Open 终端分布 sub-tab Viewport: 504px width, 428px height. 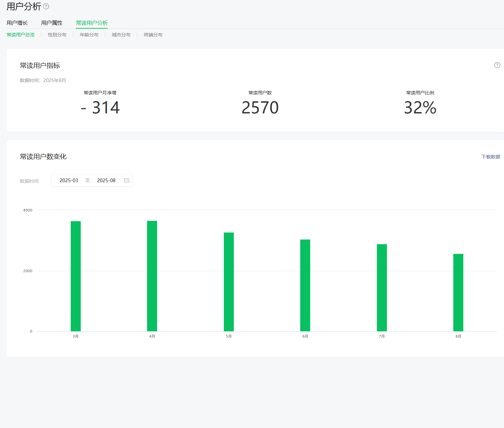(x=153, y=35)
